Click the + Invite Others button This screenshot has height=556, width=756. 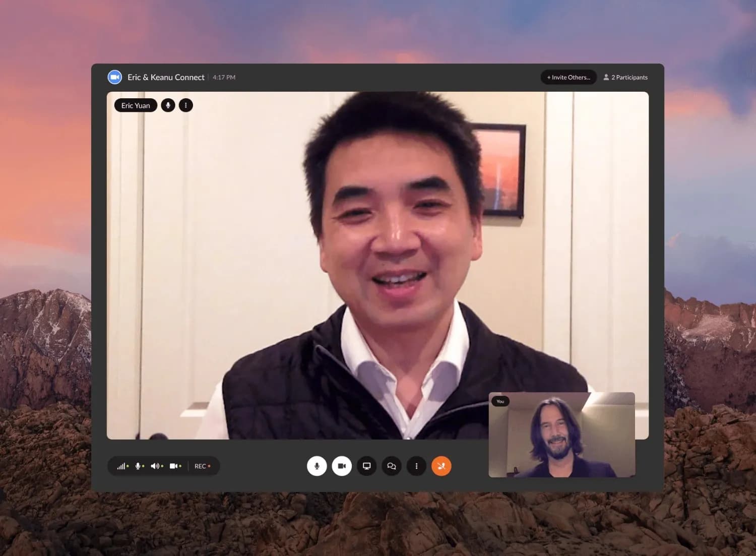click(x=569, y=77)
